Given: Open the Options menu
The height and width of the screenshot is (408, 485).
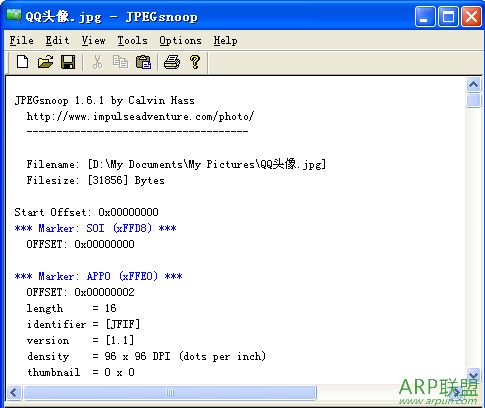Looking at the screenshot, I should [180, 40].
